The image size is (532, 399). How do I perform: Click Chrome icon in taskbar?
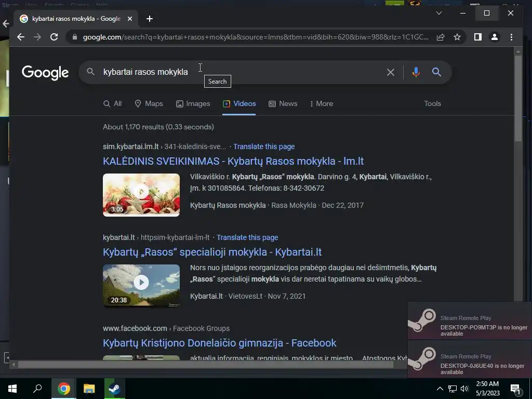pyautogui.click(x=64, y=389)
